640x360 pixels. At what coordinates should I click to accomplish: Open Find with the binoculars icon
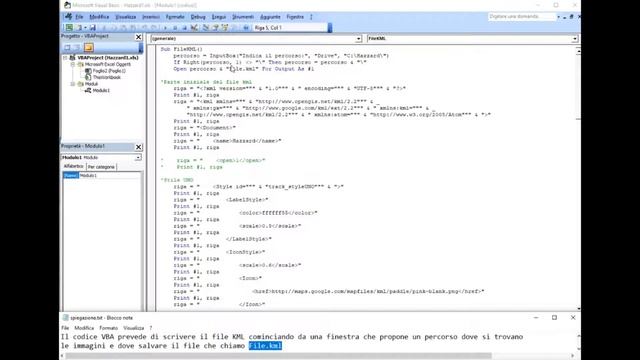(133, 28)
